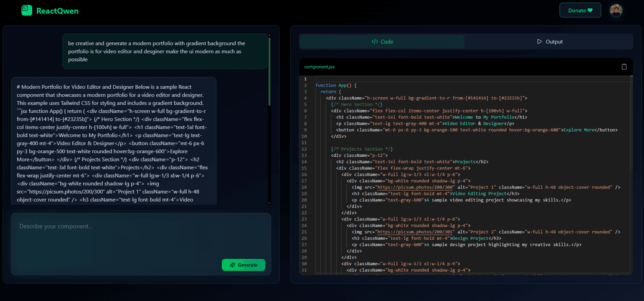Screen dimensions: 644x301
Task: Click the 'function App()' code line
Action: tap(344, 85)
